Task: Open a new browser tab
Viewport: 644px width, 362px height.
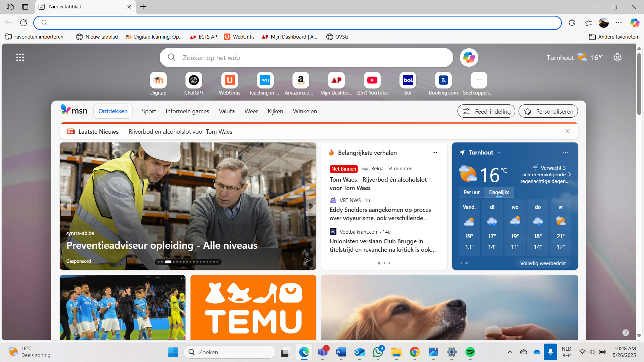Action: 143,7
